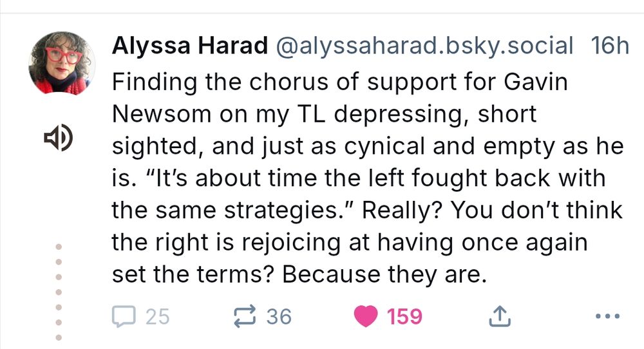Unlike the post via the pink heart
Viewport: 644px width, 349px height.
366,316
